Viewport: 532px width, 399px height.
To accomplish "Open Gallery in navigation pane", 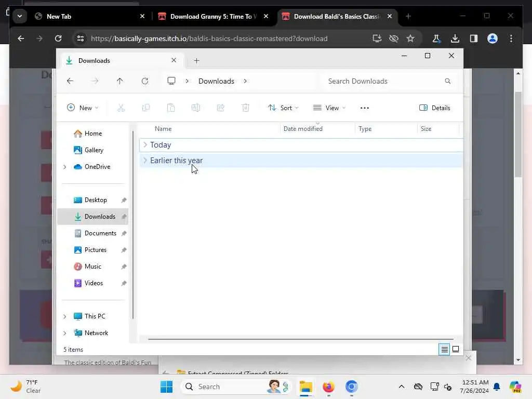I will coord(88,150).
